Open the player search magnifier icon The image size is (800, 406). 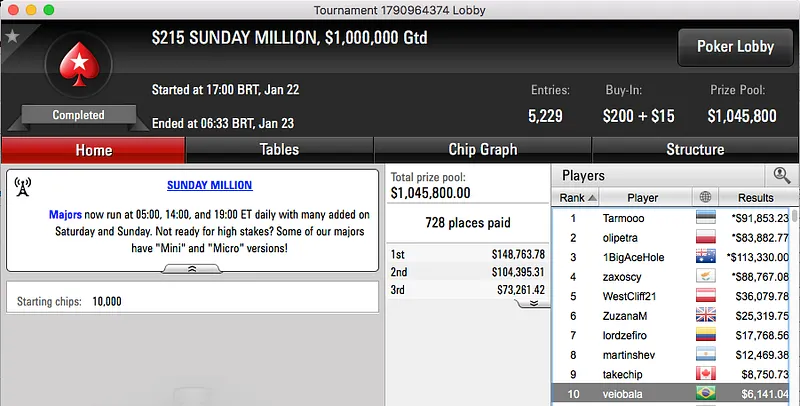pyautogui.click(x=781, y=176)
